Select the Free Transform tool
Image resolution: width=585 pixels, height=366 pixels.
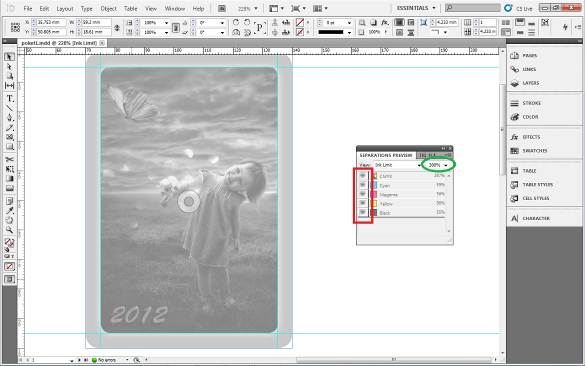click(x=9, y=169)
